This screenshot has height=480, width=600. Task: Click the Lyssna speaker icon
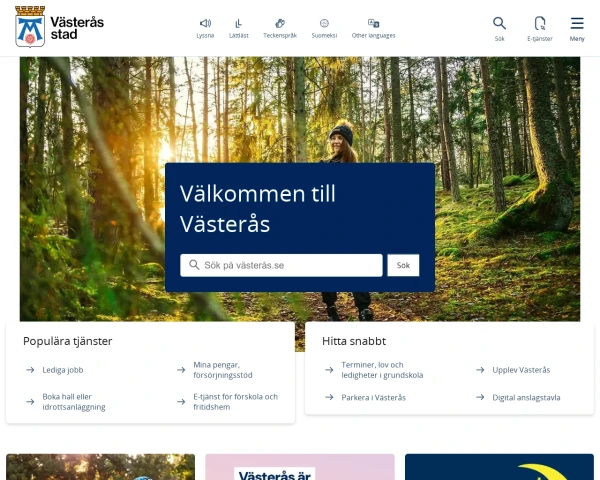(205, 23)
